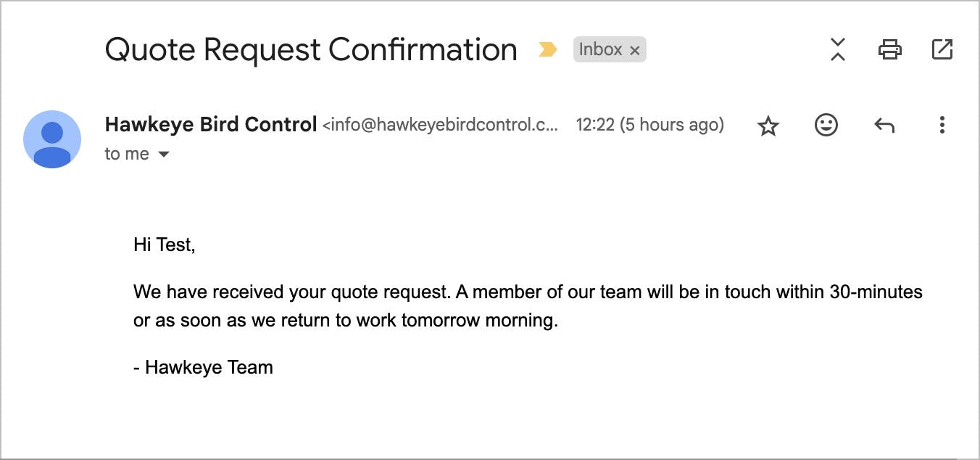Reply to Hawkeye Bird Control

click(x=884, y=126)
